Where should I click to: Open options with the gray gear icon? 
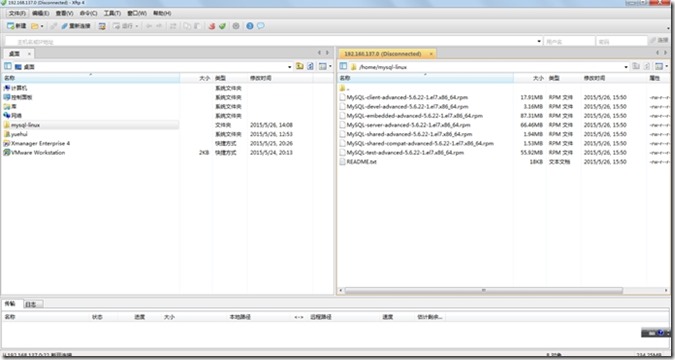[236, 26]
